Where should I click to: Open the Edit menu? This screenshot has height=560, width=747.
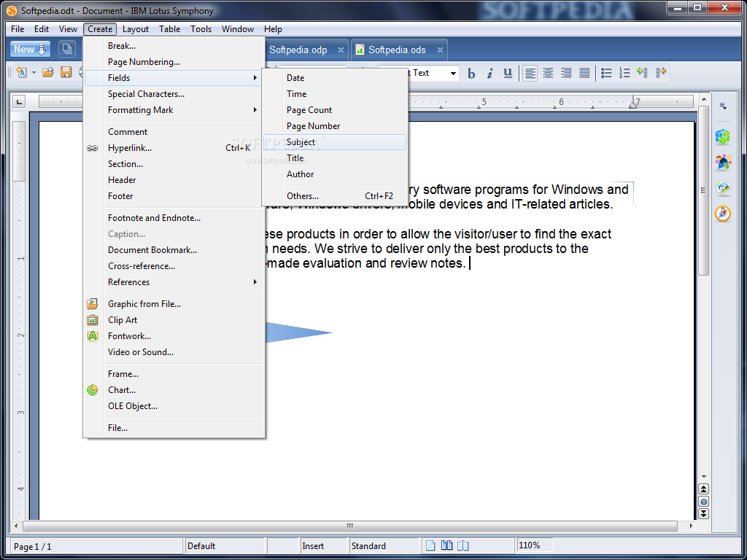coord(42,29)
